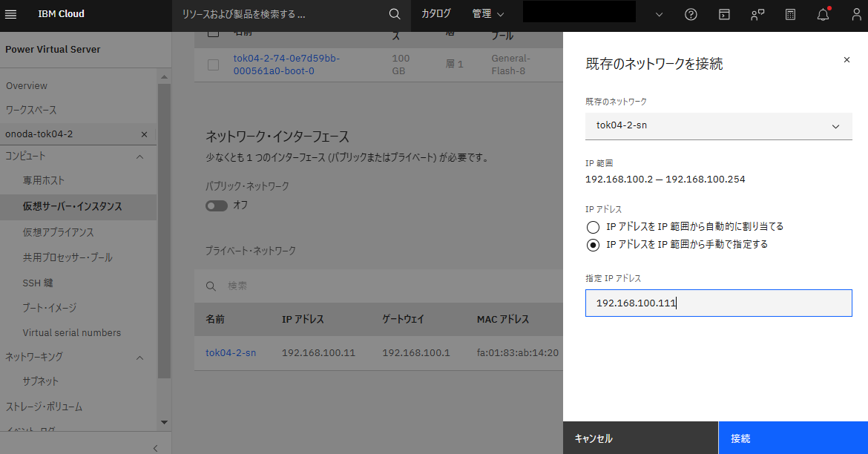The width and height of the screenshot is (868, 454).
Task: Click the 指定 IP アドレス input field
Action: click(719, 303)
